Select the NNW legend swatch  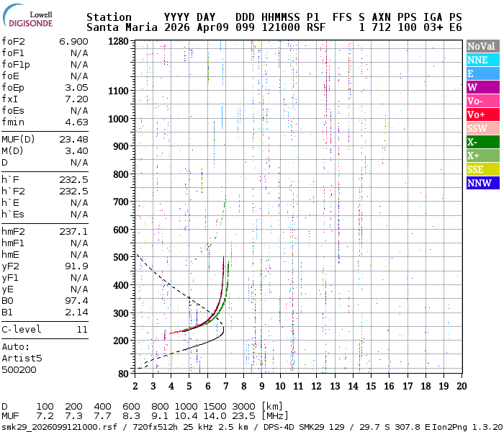(x=483, y=183)
